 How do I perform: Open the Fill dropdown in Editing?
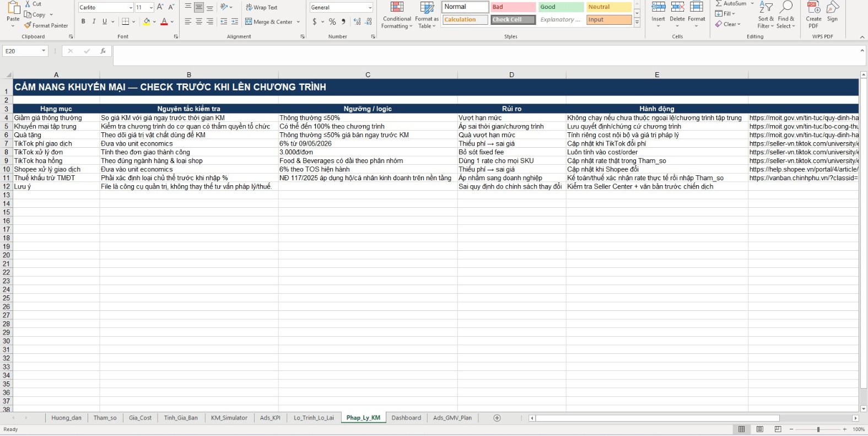[x=725, y=14]
